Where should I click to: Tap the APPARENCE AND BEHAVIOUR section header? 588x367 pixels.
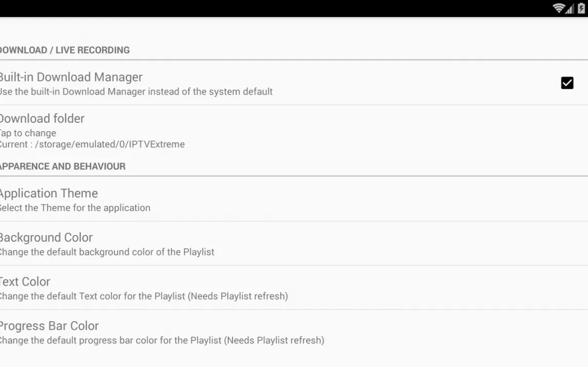[63, 167]
